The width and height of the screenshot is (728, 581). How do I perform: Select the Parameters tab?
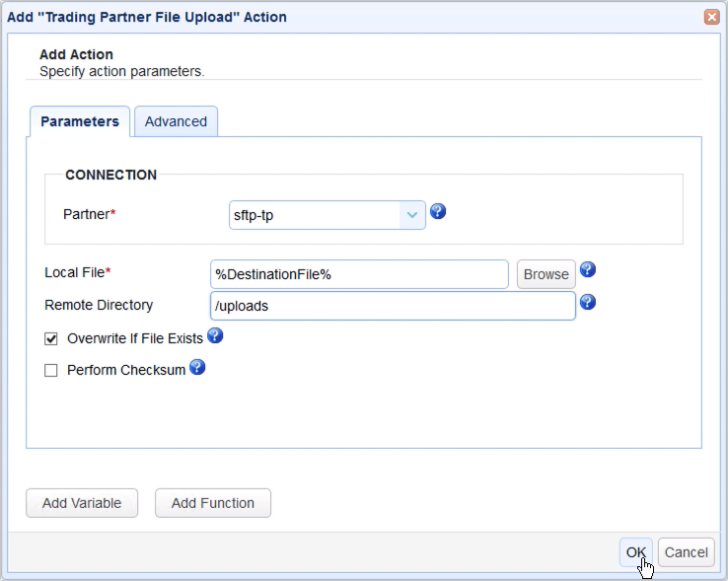[x=80, y=121]
